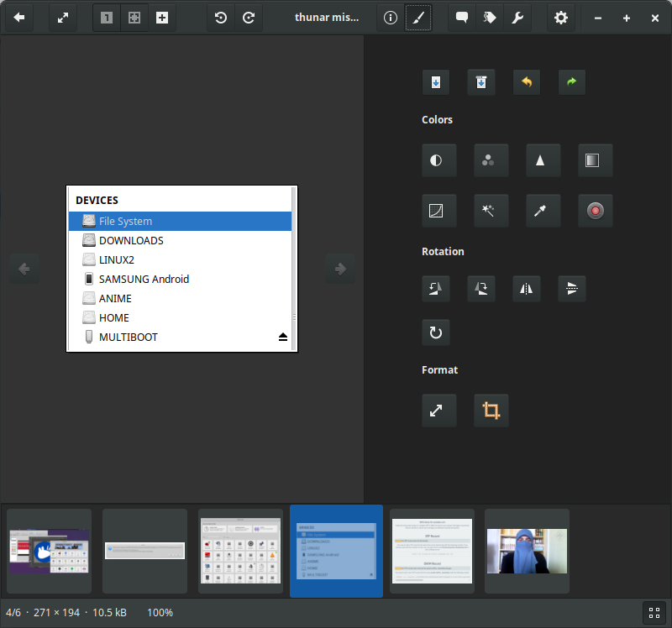The width and height of the screenshot is (672, 628).
Task: Open the Crop tool
Action: (491, 411)
